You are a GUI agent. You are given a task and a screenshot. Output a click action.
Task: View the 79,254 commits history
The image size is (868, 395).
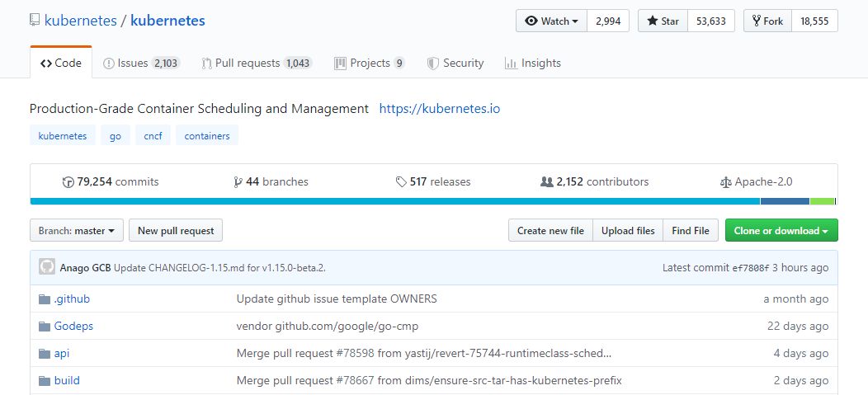coord(111,182)
